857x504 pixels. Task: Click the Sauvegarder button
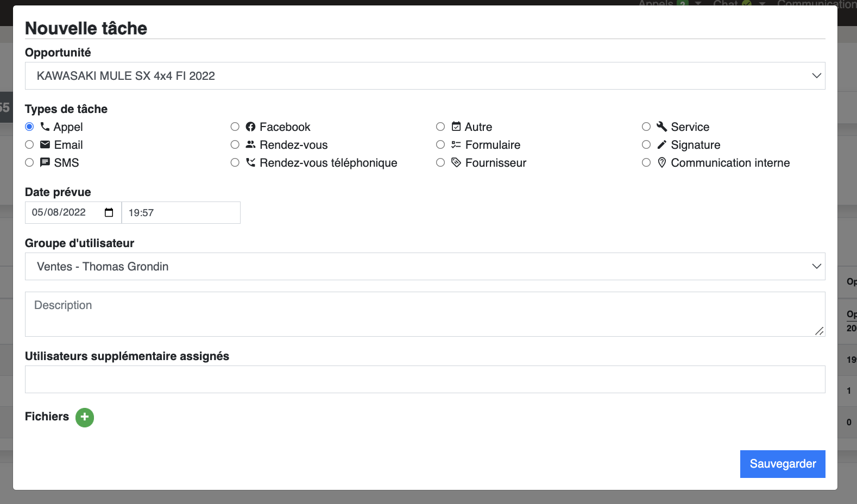[783, 464]
